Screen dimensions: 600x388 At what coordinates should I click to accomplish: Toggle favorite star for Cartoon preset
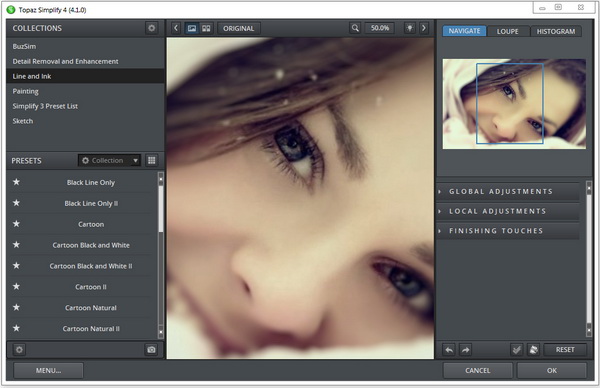(x=16, y=223)
